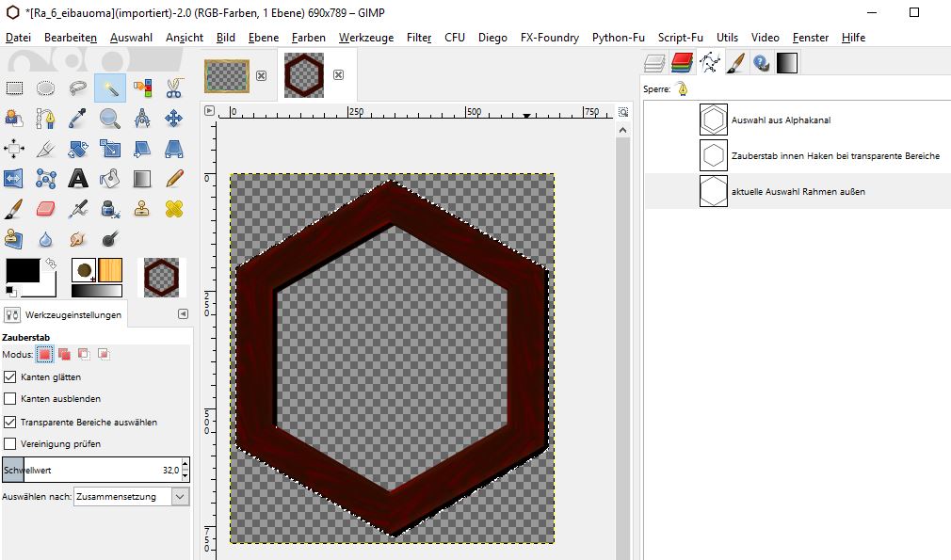
Task: Select the Flip tool
Action: click(x=14, y=179)
